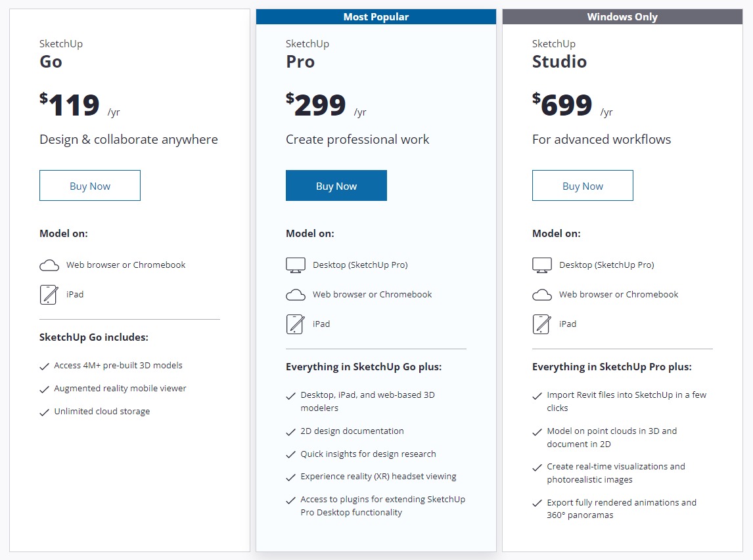Click the cloud icon in SketchUp Studio
This screenshot has height=560, width=753.
point(542,295)
